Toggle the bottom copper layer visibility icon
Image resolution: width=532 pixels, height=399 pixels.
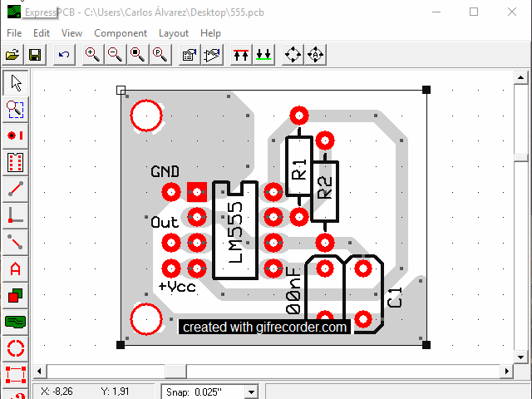[264, 54]
